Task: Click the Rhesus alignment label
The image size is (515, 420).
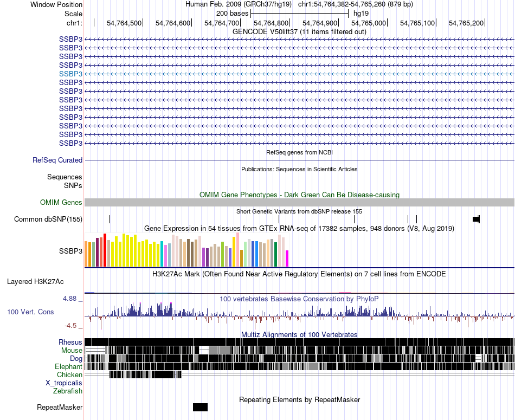Action: [x=70, y=342]
